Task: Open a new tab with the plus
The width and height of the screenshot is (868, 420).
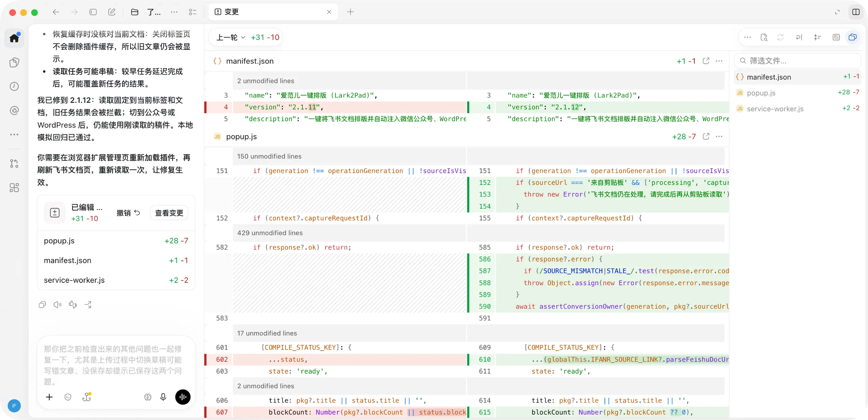Action: [351, 12]
